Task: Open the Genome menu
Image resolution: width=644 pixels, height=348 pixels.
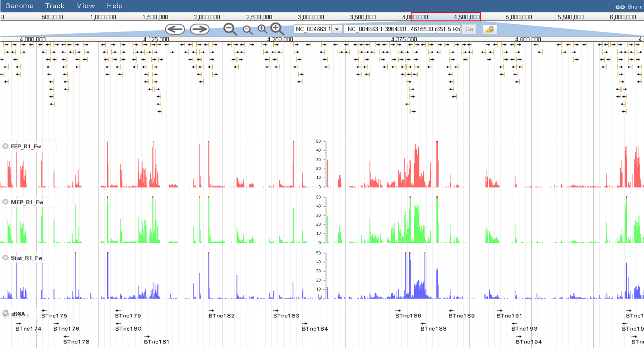Action: [19, 6]
